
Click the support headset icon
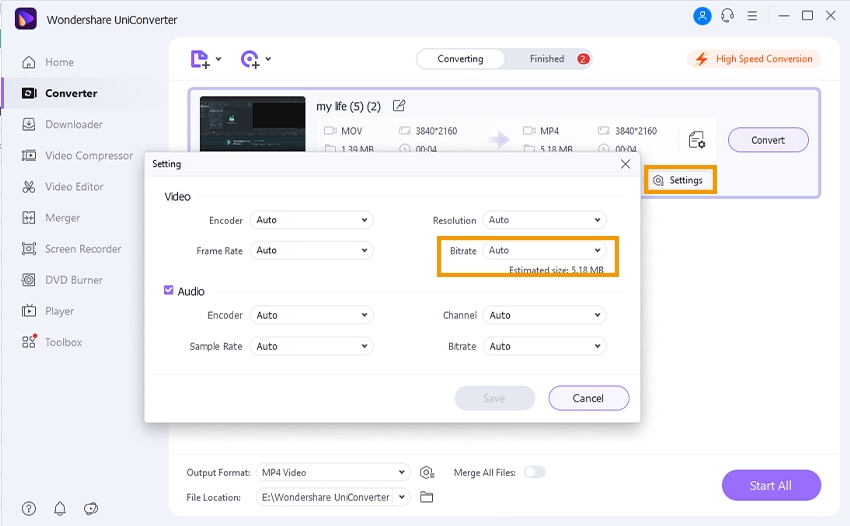click(x=727, y=16)
